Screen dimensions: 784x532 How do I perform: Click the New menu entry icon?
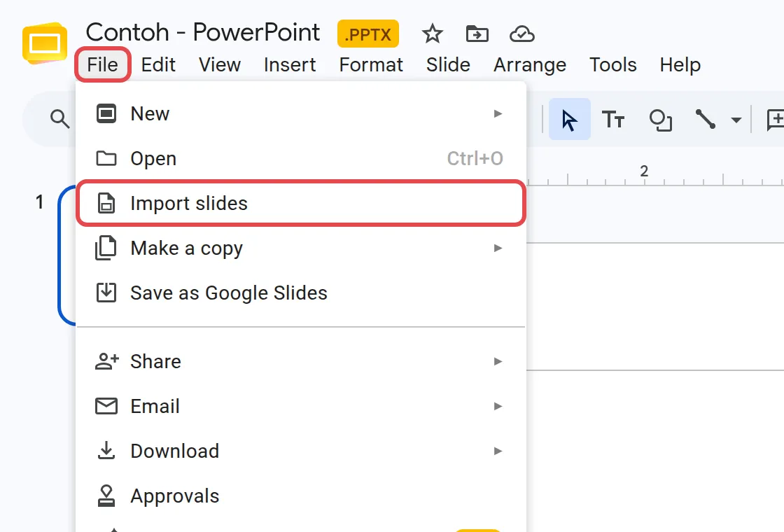pos(106,113)
